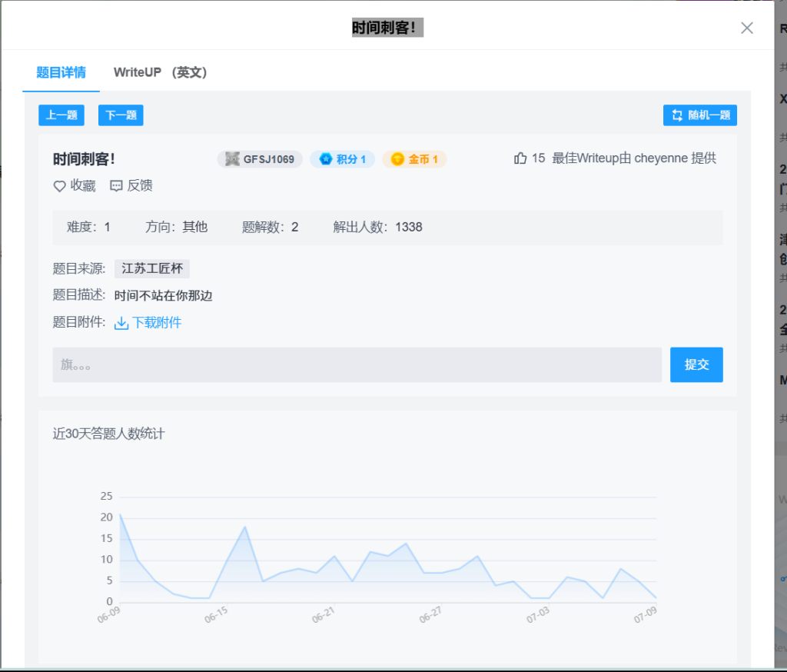Open the 下载附件 attachment link
This screenshot has height=672, width=787.
point(157,323)
